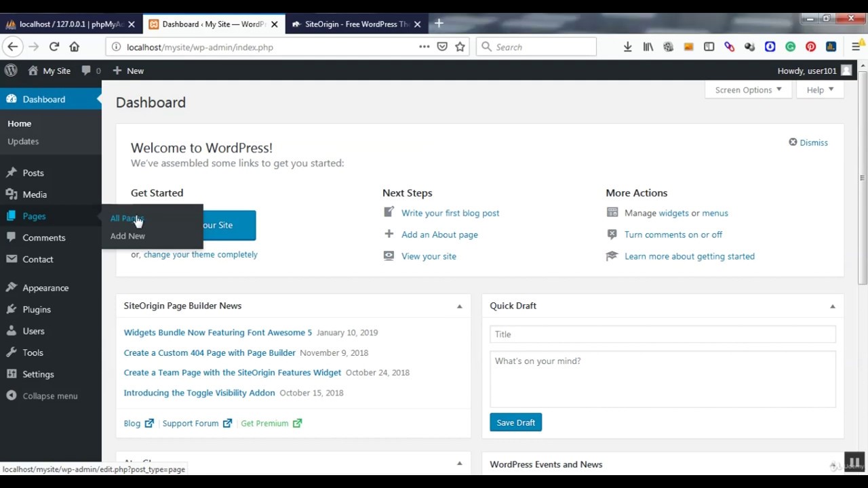Focus the What's on your mind textarea
The width and height of the screenshot is (868, 488).
(663, 378)
